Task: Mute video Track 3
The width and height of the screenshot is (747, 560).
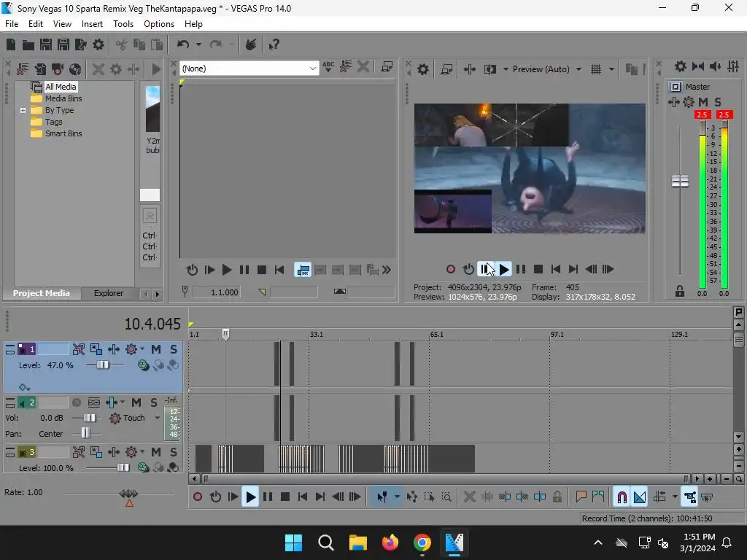Action: click(156, 452)
